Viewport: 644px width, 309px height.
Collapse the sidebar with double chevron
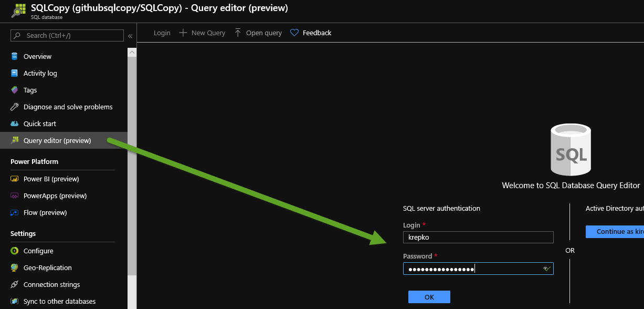click(130, 36)
